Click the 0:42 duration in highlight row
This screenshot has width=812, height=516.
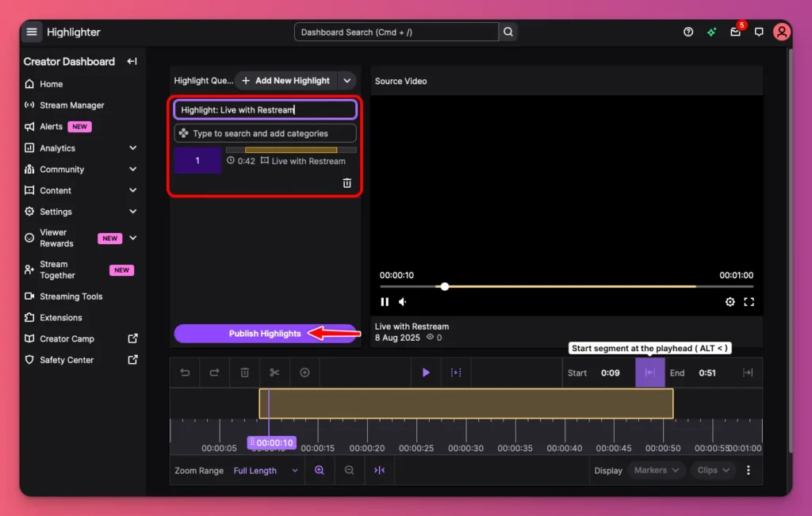coord(246,161)
